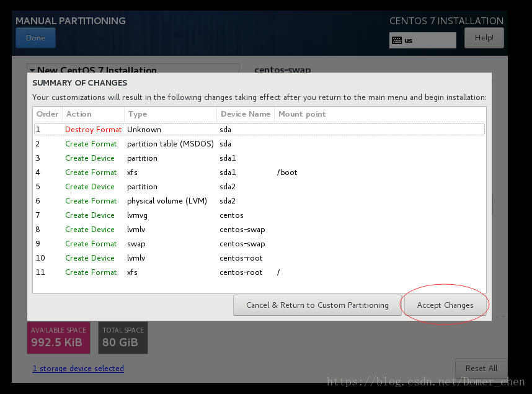This screenshot has width=532, height=394.
Task: Click the Accept Changes button
Action: [x=445, y=305]
